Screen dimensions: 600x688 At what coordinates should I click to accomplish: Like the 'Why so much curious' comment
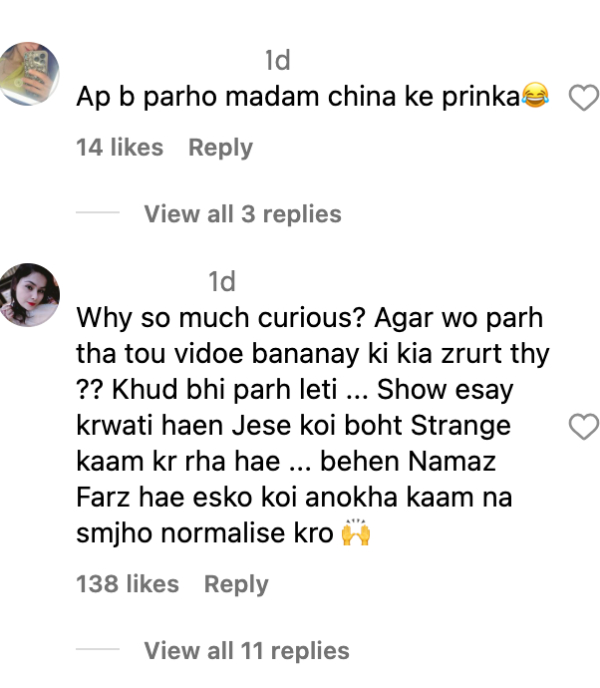pyautogui.click(x=584, y=426)
